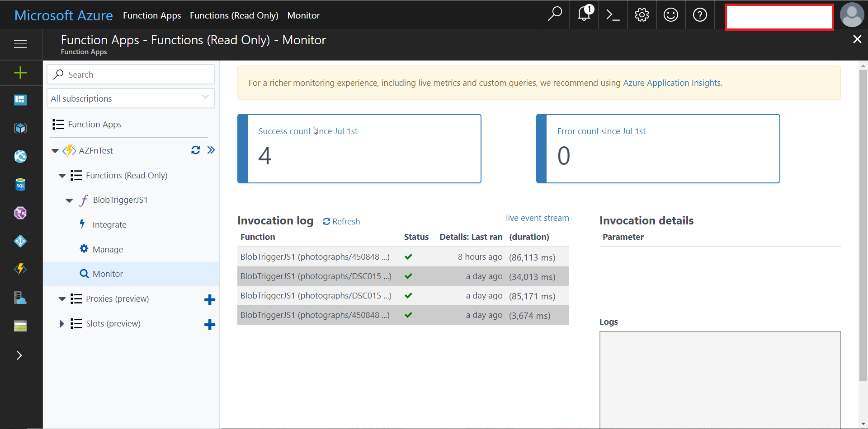Select BlobTriggerJS1 function
868x429 pixels.
[120, 200]
